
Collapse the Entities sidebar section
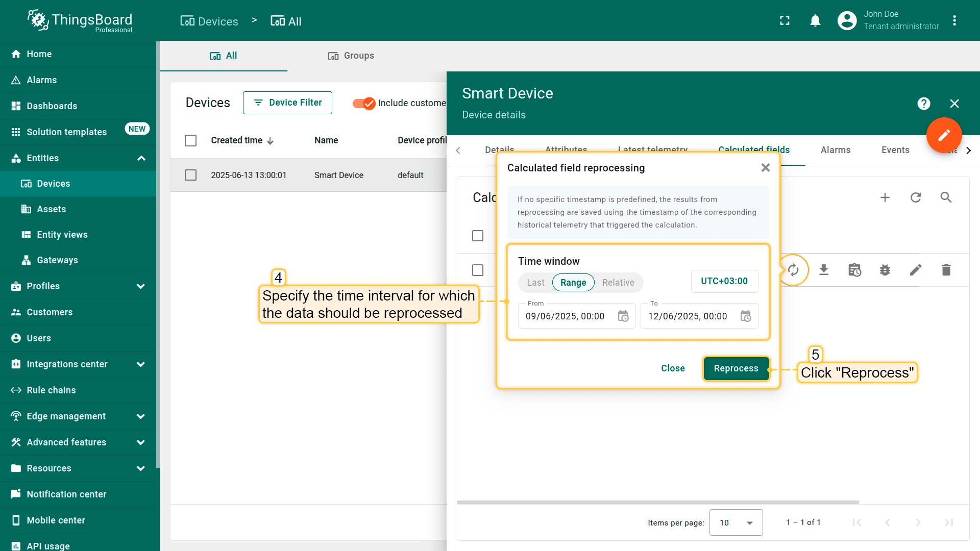point(141,158)
